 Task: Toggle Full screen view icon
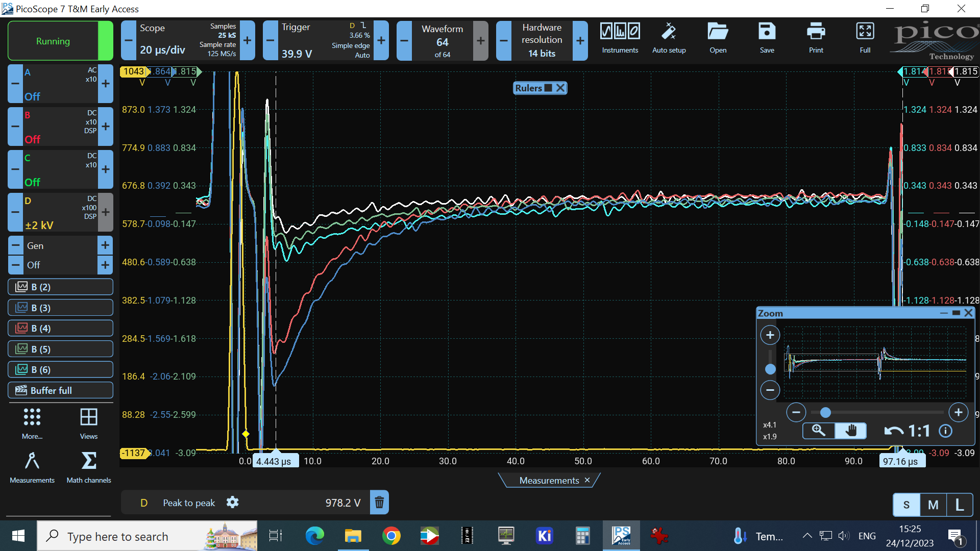865,32
